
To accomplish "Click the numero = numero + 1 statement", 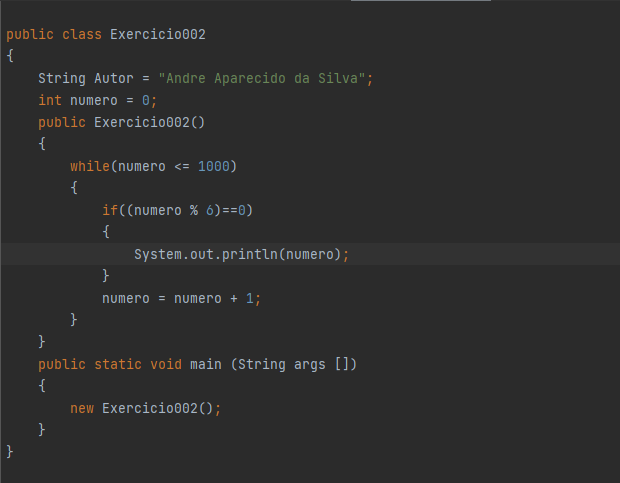I will [181, 298].
